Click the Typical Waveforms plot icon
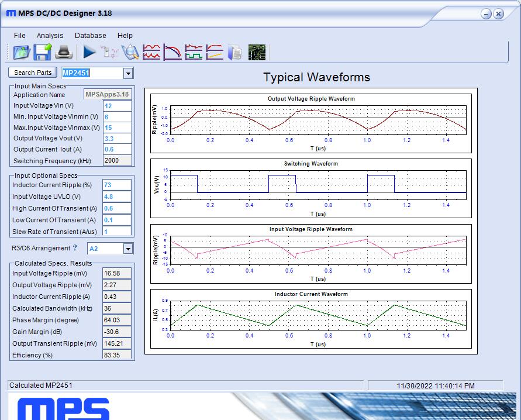The image size is (521, 420). pyautogui.click(x=152, y=51)
